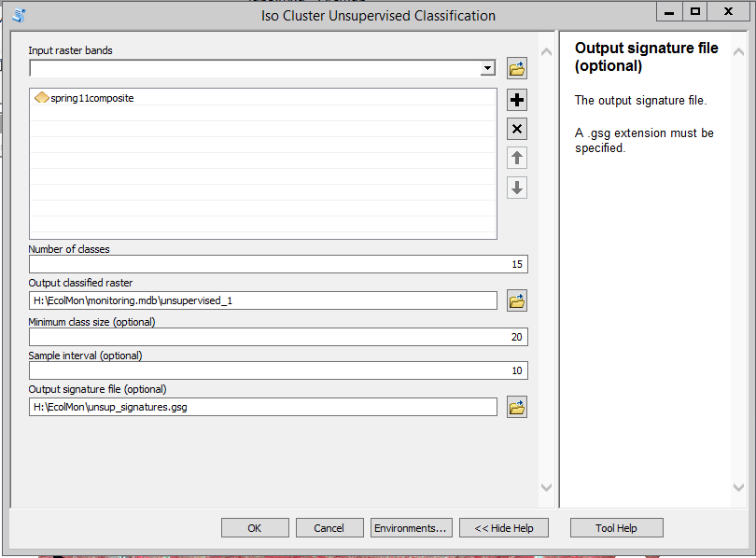The height and width of the screenshot is (558, 756).
Task: Collapse the help panel with Hide Help
Action: coord(504,528)
